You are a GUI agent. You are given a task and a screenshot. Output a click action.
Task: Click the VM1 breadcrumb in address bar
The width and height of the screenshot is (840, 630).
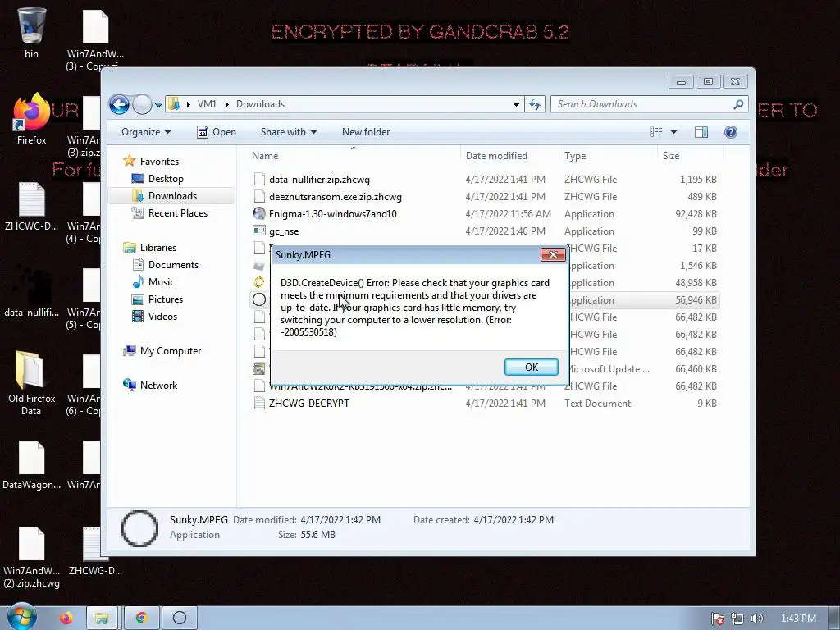pos(207,104)
